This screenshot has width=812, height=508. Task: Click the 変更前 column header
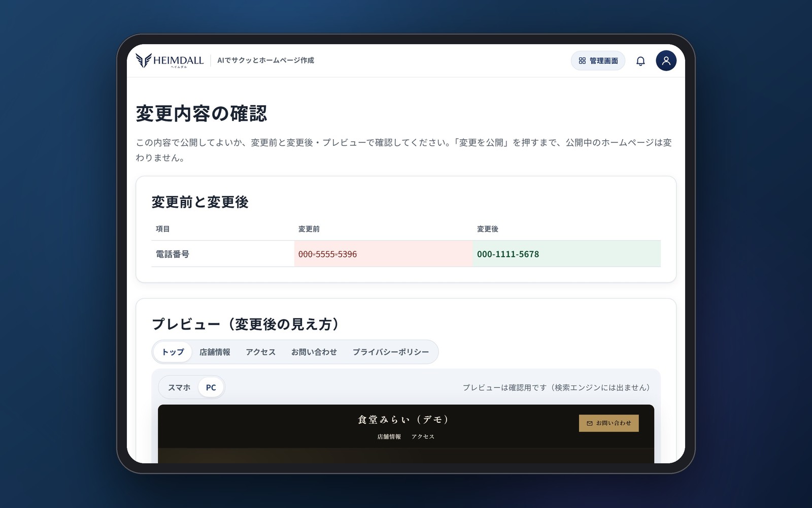coord(309,229)
